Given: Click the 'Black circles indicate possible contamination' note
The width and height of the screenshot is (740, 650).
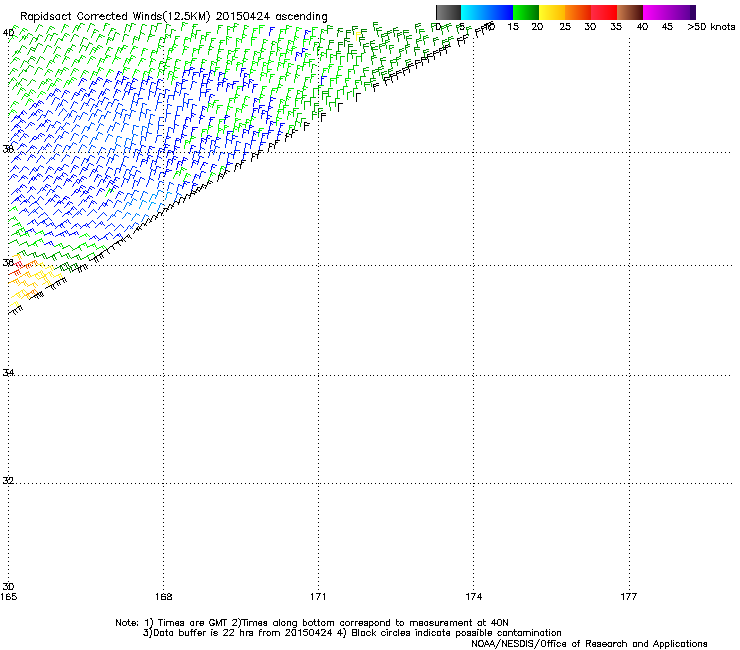Looking at the screenshot, I should [456, 633].
